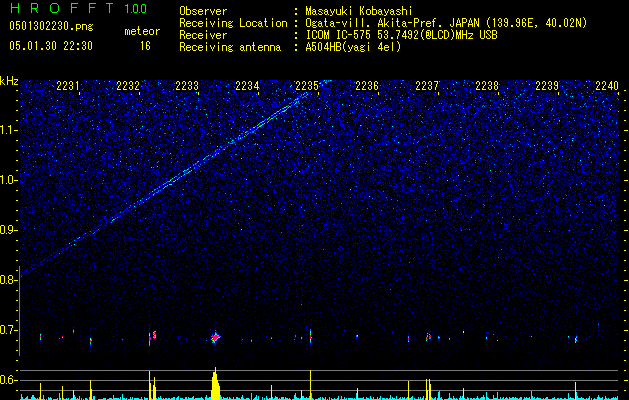Click the 'Receiving antenna' label
Screen dimensions: 629x400
click(230, 47)
